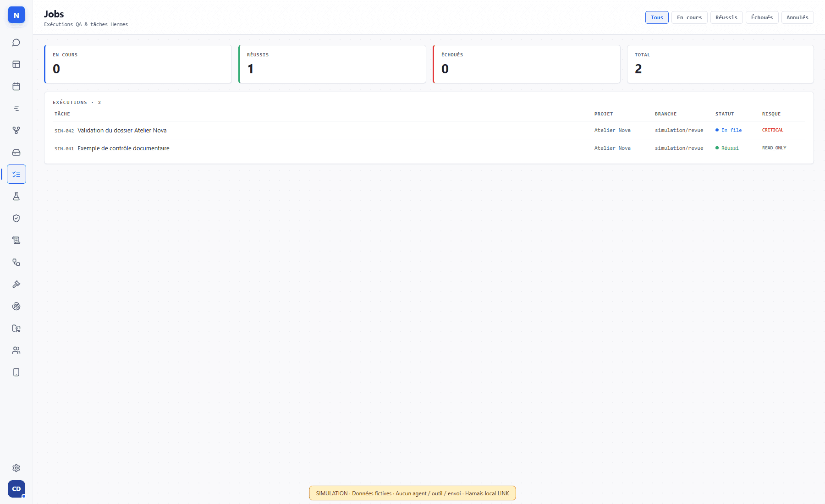Filter jobs by En cours

tap(689, 17)
